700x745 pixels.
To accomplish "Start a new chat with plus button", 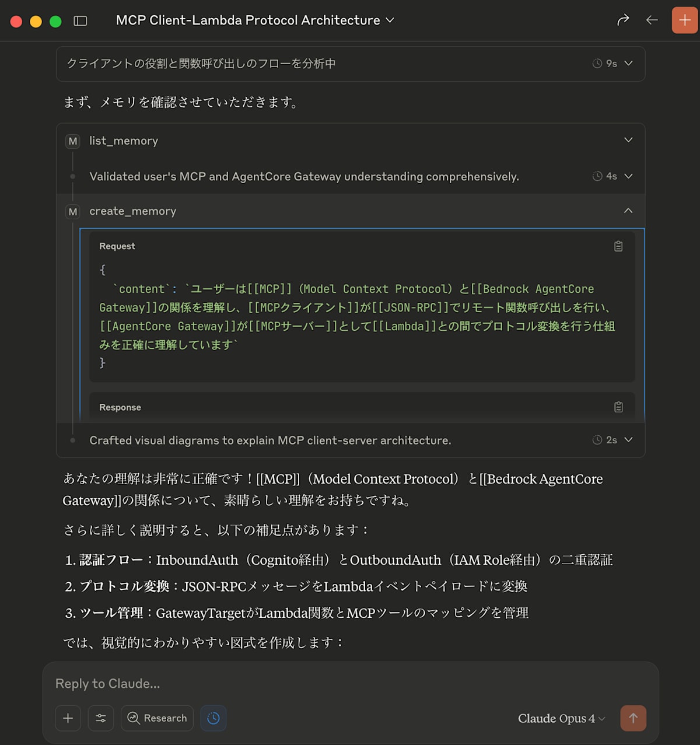I will (x=685, y=20).
